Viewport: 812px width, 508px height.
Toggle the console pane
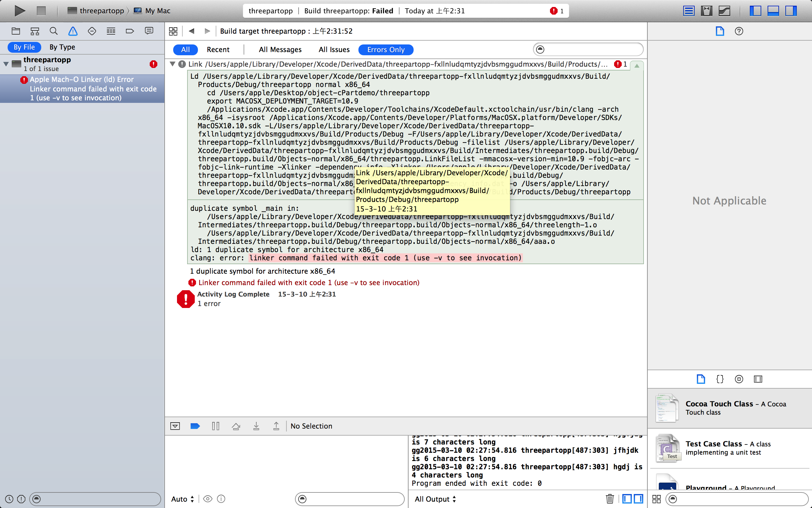[x=638, y=499]
